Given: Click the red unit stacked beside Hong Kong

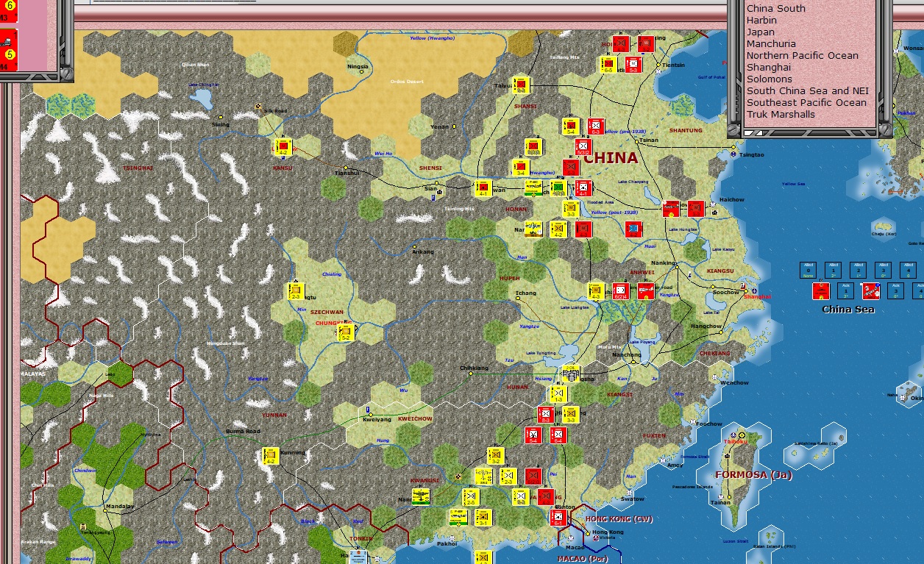Looking at the screenshot, I should pyautogui.click(x=558, y=518).
